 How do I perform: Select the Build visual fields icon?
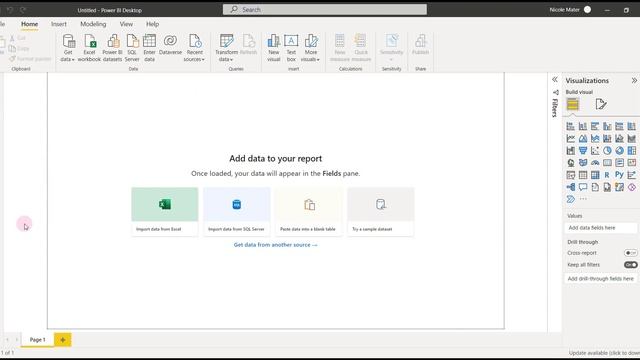(573, 104)
